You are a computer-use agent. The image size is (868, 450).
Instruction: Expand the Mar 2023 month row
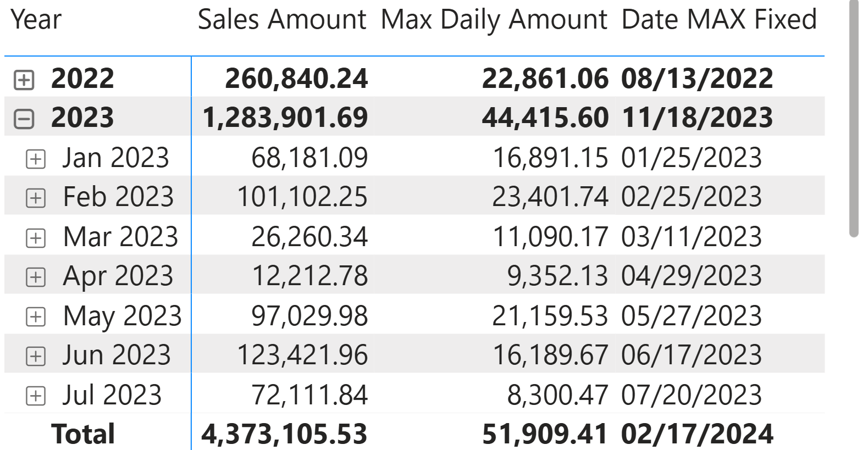click(36, 238)
